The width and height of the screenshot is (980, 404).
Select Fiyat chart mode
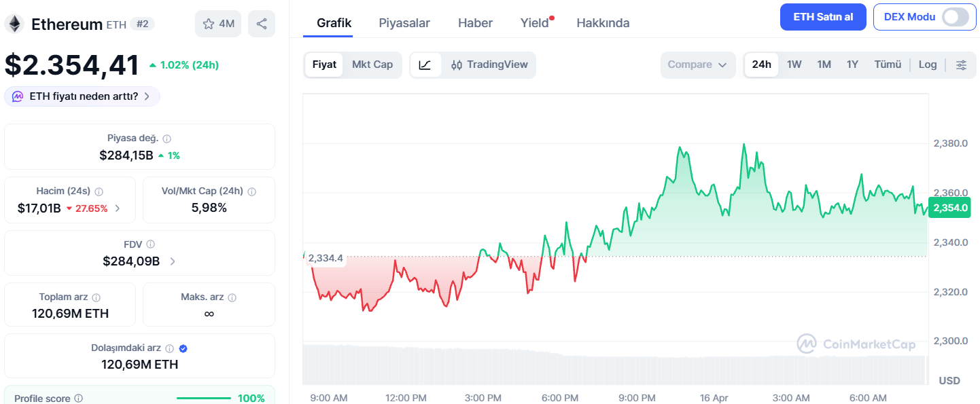click(324, 65)
